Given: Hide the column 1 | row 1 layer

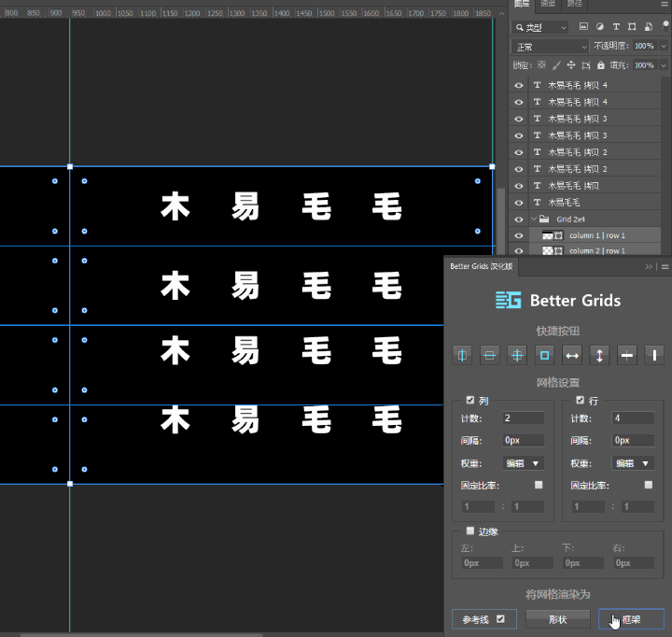Looking at the screenshot, I should [x=519, y=235].
